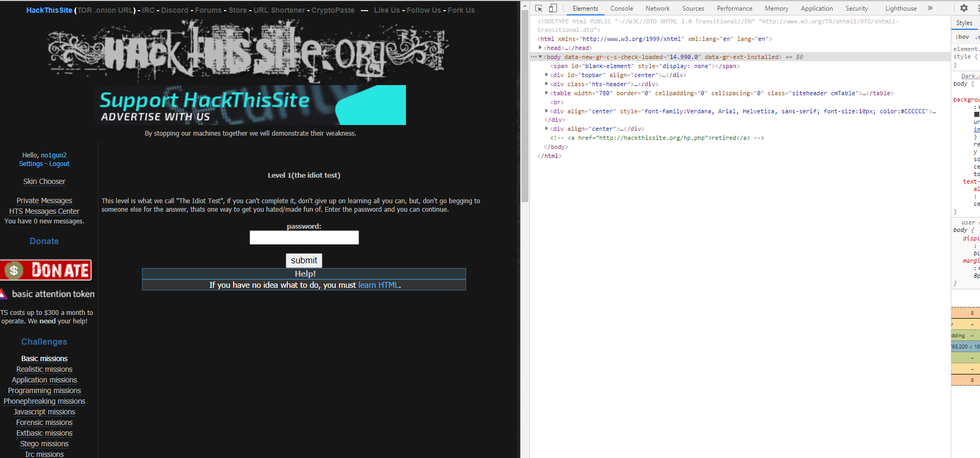Screen dimensions: 980x458
Task: Select the span id blank-element line
Action: (x=645, y=66)
